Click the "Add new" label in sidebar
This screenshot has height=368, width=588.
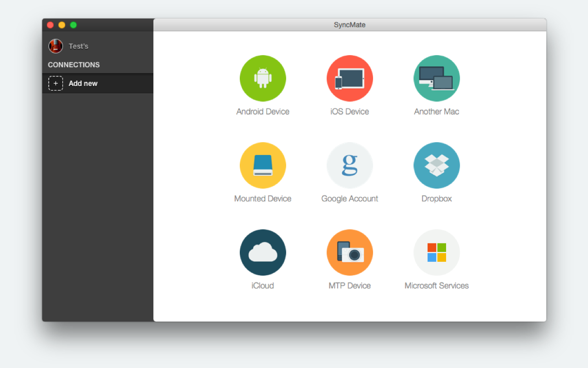[83, 83]
